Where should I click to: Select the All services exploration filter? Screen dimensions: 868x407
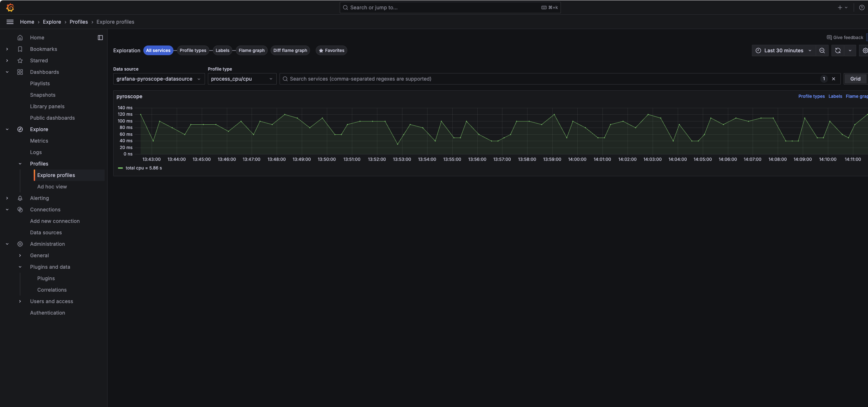tap(158, 50)
